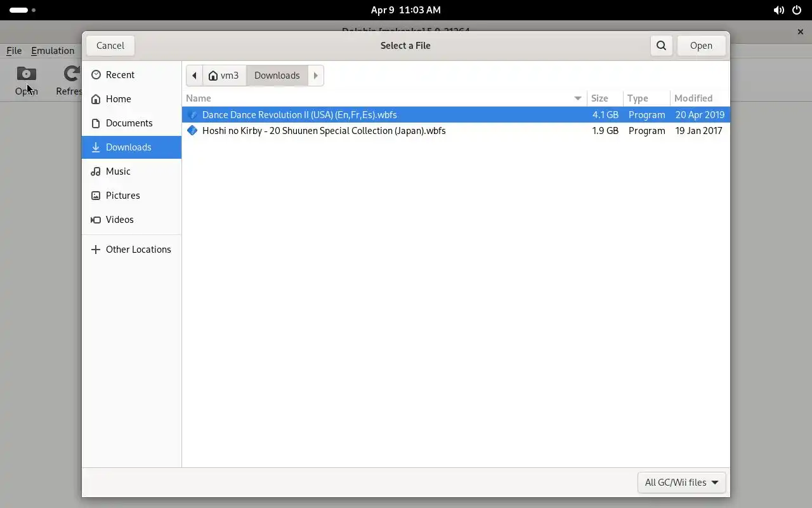Select Dance Dance Revolution II (USA) file name
The width and height of the screenshot is (812, 508).
coord(299,115)
